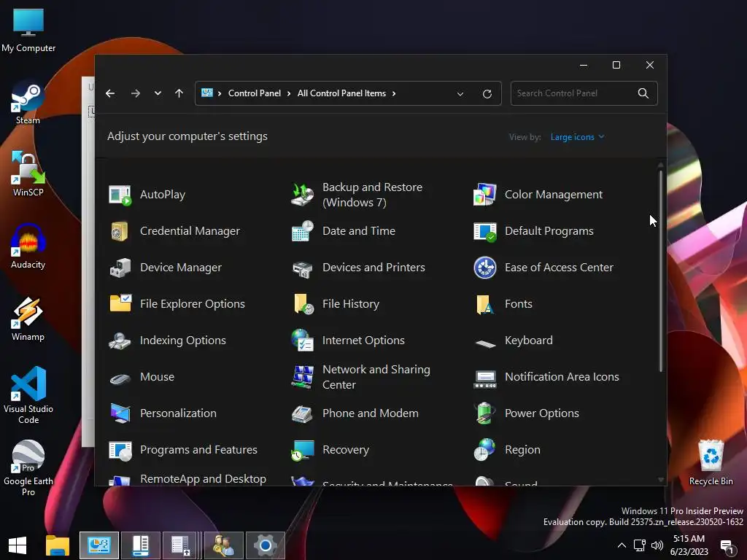Viewport: 747px width, 560px height.
Task: Open Ease of Access Center icon
Action: click(485, 268)
